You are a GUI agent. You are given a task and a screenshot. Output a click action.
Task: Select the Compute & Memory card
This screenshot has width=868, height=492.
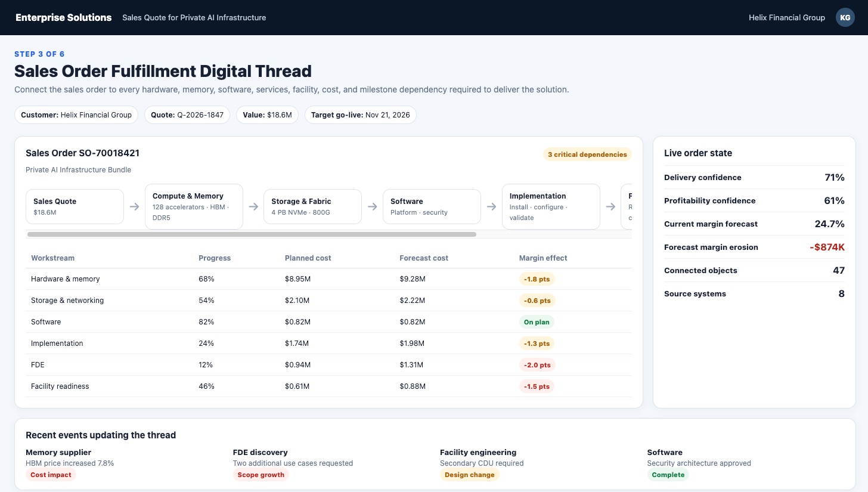194,207
